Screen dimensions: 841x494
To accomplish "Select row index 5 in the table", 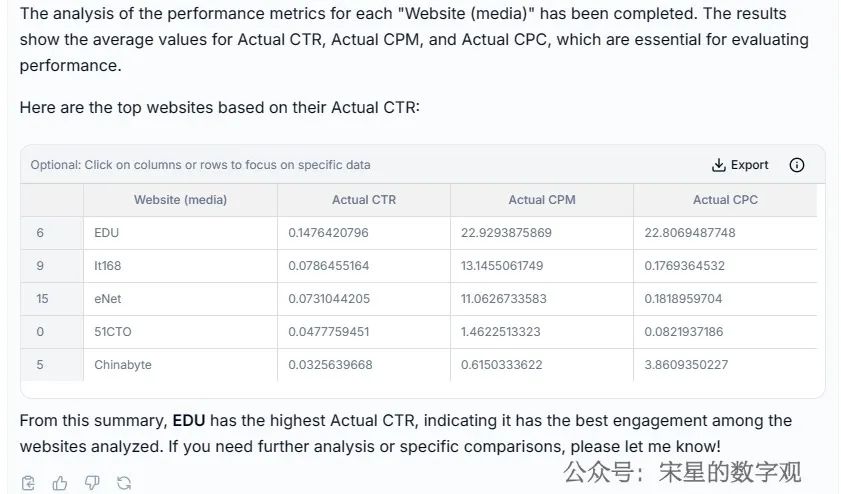I will (x=40, y=365).
